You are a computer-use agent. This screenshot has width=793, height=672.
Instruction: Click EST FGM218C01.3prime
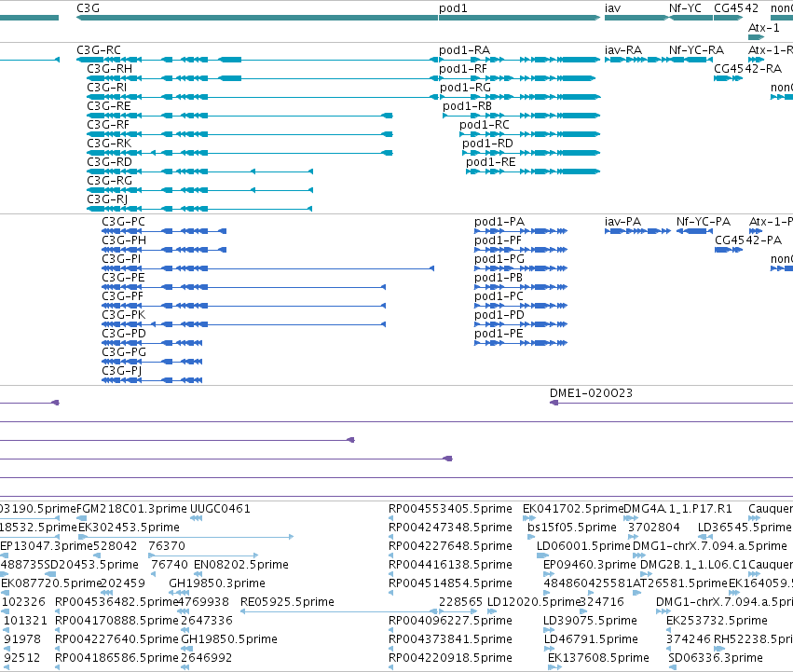pyautogui.click(x=132, y=509)
